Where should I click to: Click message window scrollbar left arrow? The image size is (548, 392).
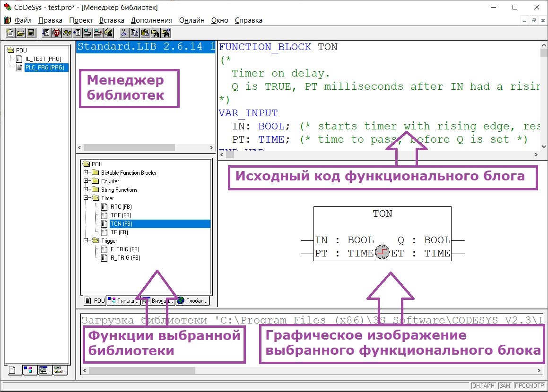pyautogui.click(x=85, y=370)
